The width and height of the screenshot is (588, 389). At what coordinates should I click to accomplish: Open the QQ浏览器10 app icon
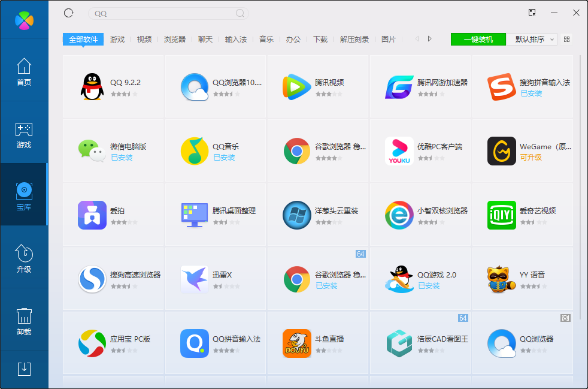pyautogui.click(x=194, y=87)
